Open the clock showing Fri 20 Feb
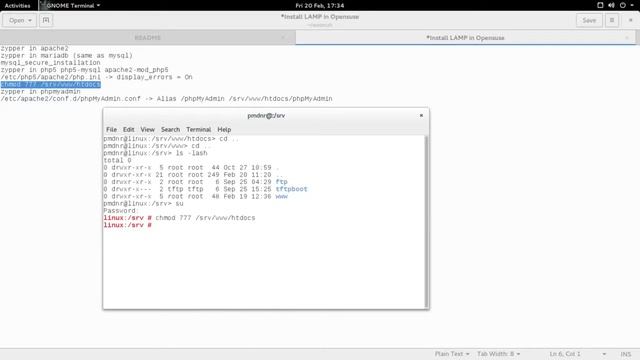 (x=320, y=6)
